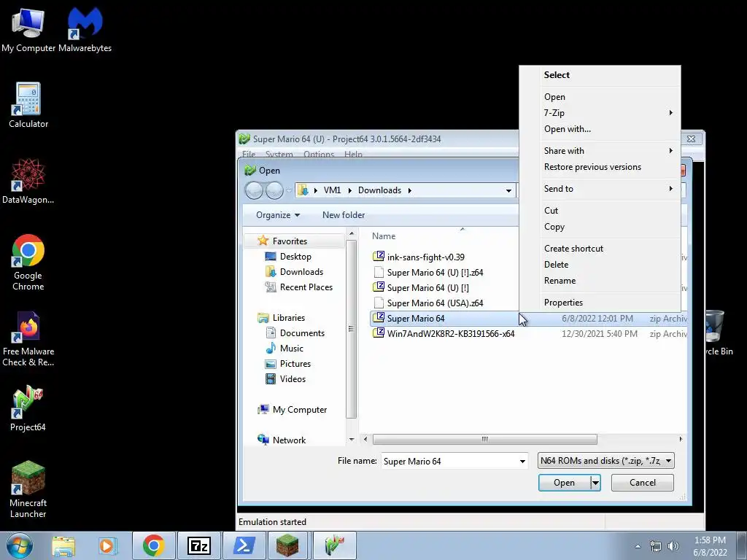
Task: Open Free Malware Check desktop shortcut
Action: (28, 339)
